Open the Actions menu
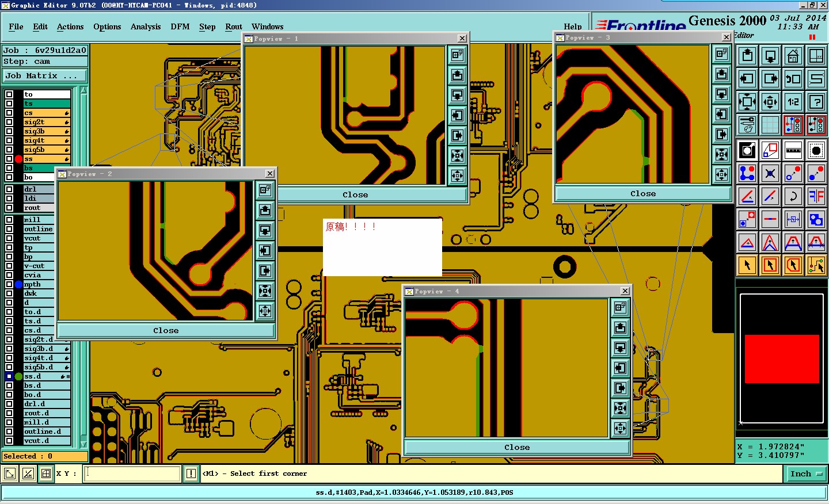This screenshot has width=829, height=504. click(x=70, y=26)
